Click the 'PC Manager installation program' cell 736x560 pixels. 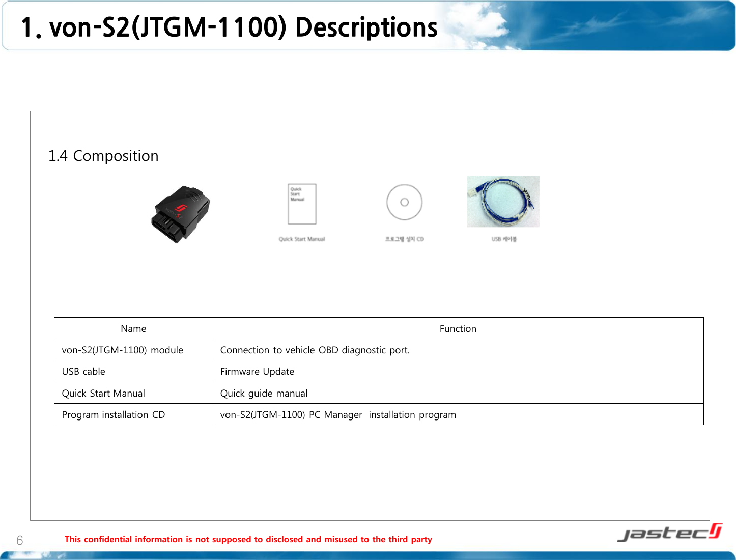[x=458, y=414]
